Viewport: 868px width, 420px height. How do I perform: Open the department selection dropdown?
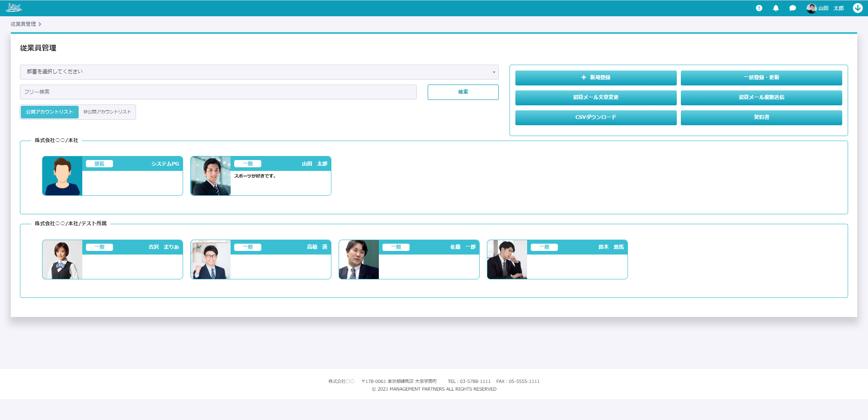pyautogui.click(x=259, y=72)
